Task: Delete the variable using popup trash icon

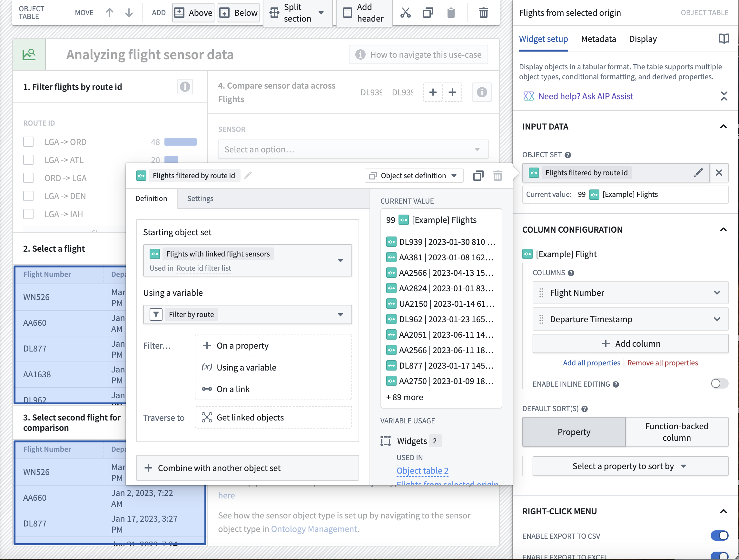Action: (x=498, y=175)
